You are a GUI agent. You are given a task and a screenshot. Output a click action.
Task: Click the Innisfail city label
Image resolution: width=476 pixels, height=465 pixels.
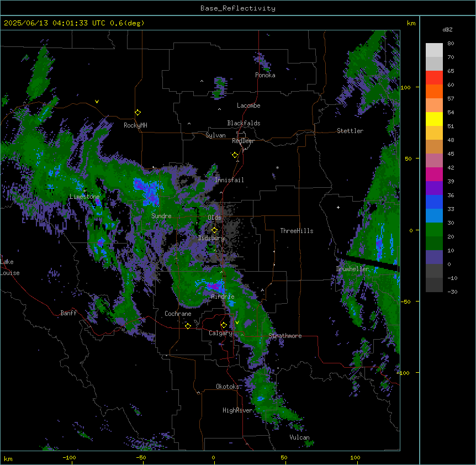pyautogui.click(x=229, y=180)
